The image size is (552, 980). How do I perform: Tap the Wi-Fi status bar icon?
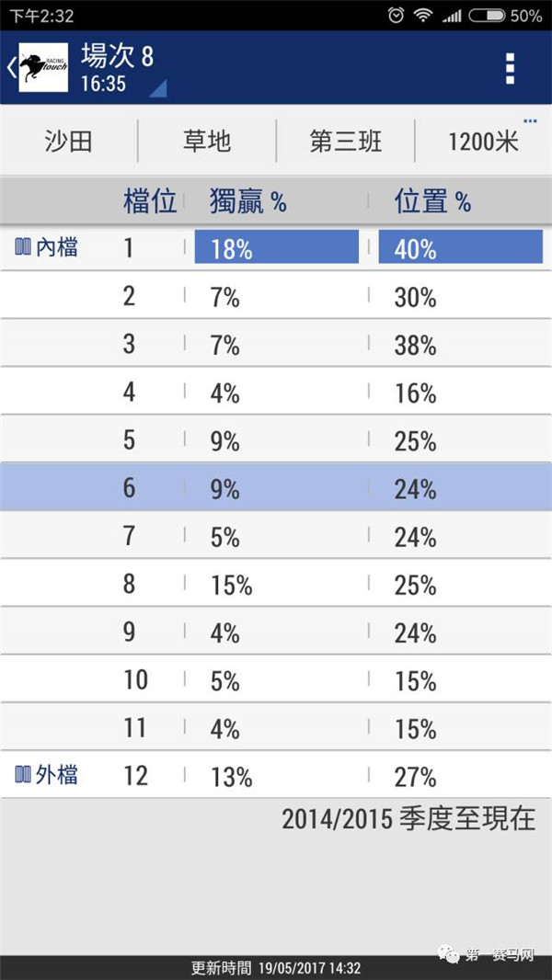[422, 16]
